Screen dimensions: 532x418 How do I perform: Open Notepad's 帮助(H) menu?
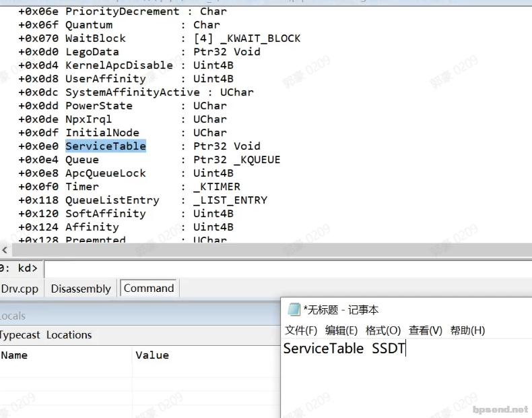click(x=467, y=330)
